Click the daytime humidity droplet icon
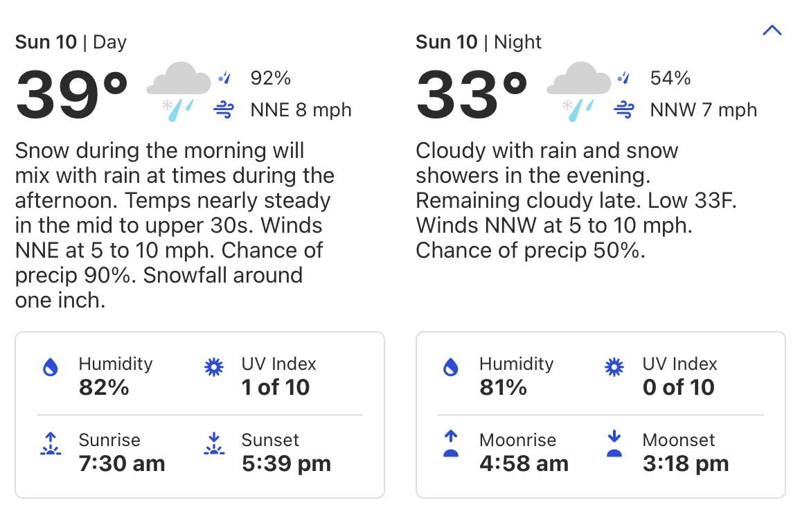 [x=51, y=368]
